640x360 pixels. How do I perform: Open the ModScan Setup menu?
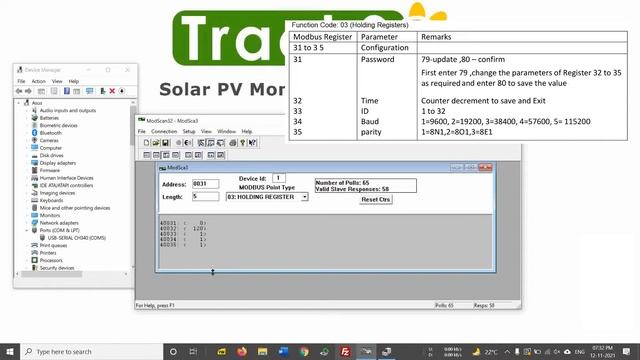[x=189, y=131]
